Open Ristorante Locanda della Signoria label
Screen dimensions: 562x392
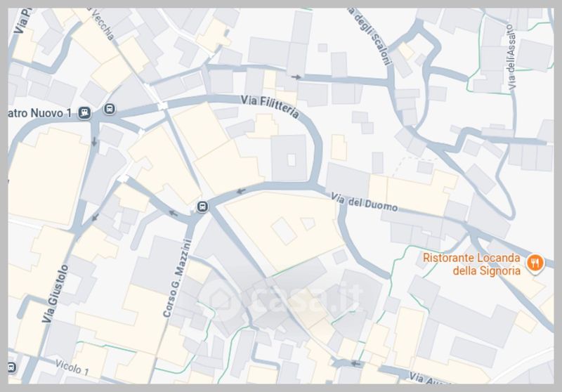click(471, 264)
